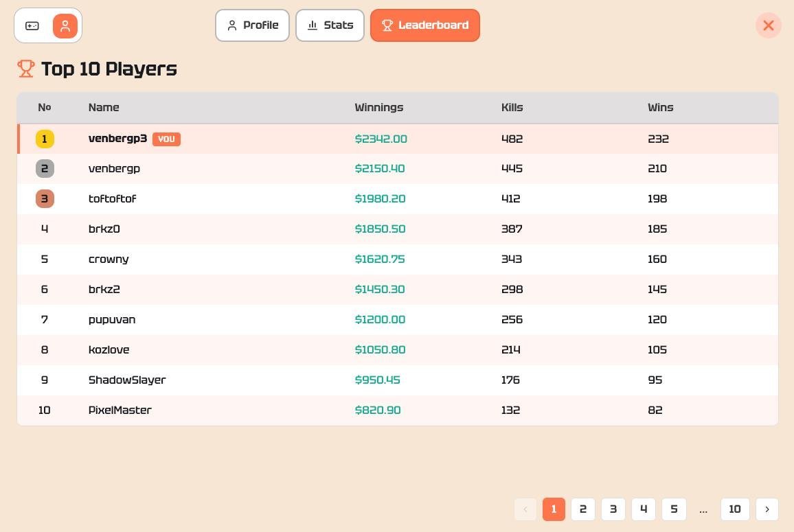Click the YOU badge next to venbergp3
The width and height of the screenshot is (794, 532).
coord(167,139)
